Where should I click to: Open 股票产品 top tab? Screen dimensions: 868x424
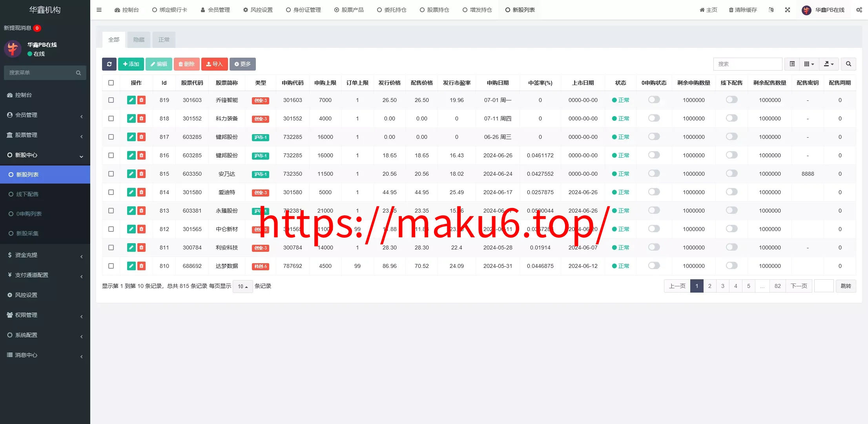click(349, 10)
